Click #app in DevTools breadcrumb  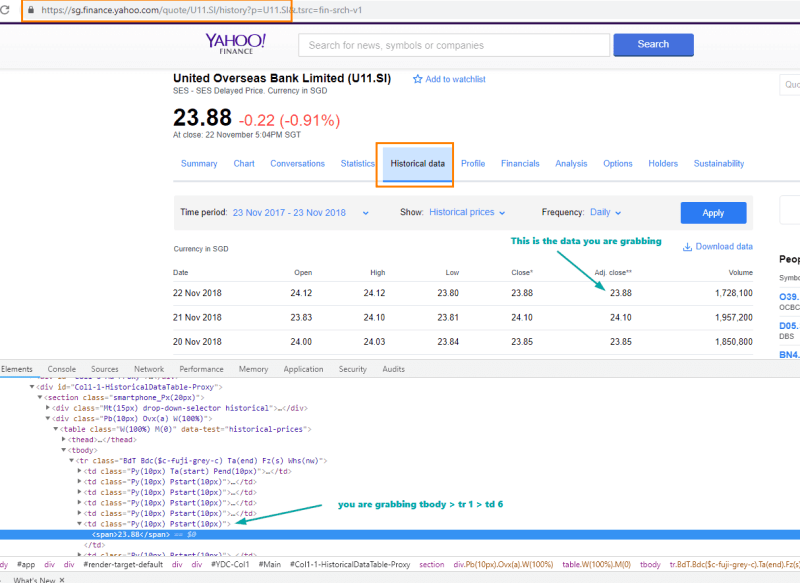(x=26, y=565)
